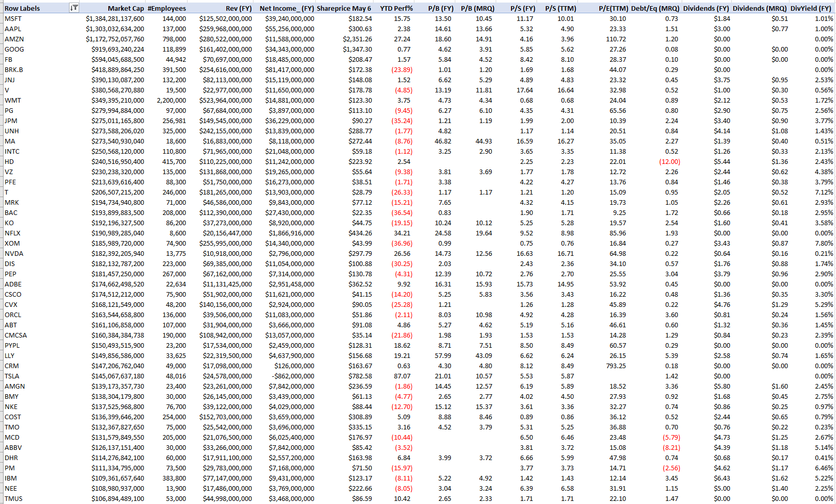836x504 pixels.
Task: Click the Shareprice May 6 header
Action: point(344,8)
